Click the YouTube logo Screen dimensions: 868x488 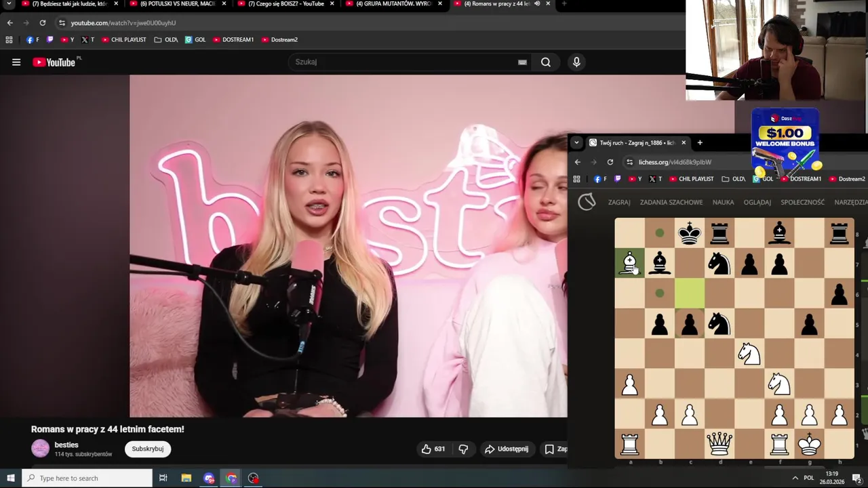(x=54, y=62)
